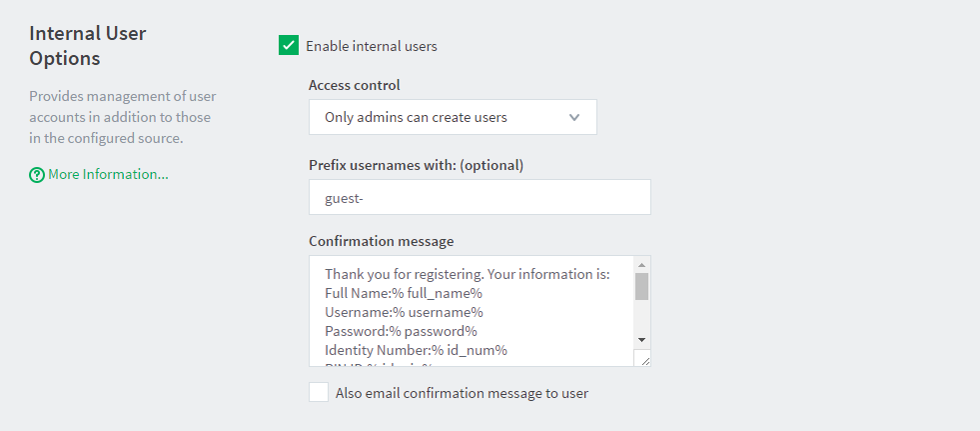Click the textarea scrollbar up arrow
Screen dimensions: 980x431
pyautogui.click(x=642, y=265)
